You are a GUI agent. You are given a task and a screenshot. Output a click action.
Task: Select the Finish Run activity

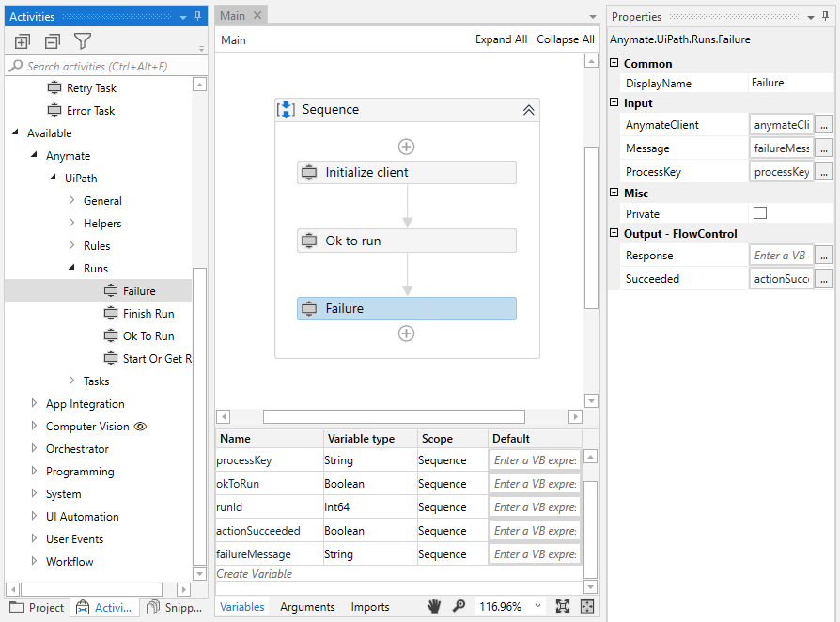[139, 314]
